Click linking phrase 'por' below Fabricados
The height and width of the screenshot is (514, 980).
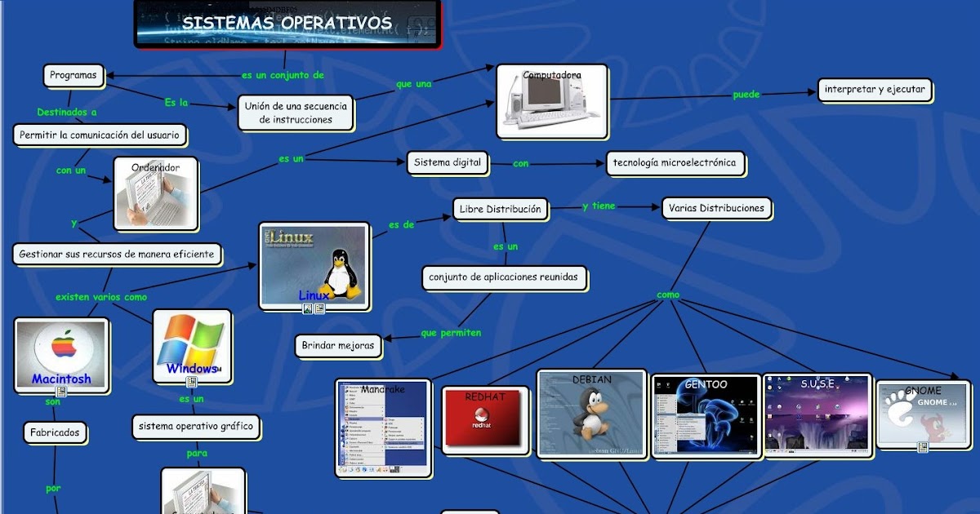click(x=53, y=489)
